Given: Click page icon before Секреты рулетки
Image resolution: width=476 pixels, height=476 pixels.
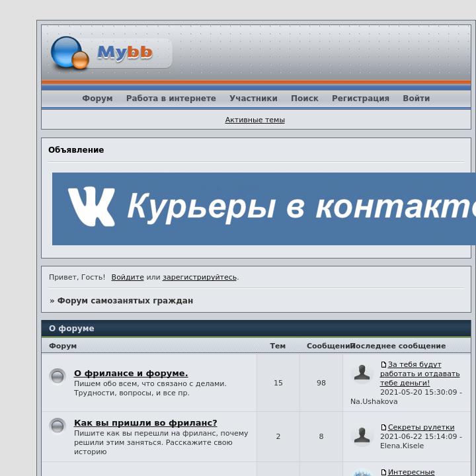Looking at the screenshot, I should [x=383, y=428].
